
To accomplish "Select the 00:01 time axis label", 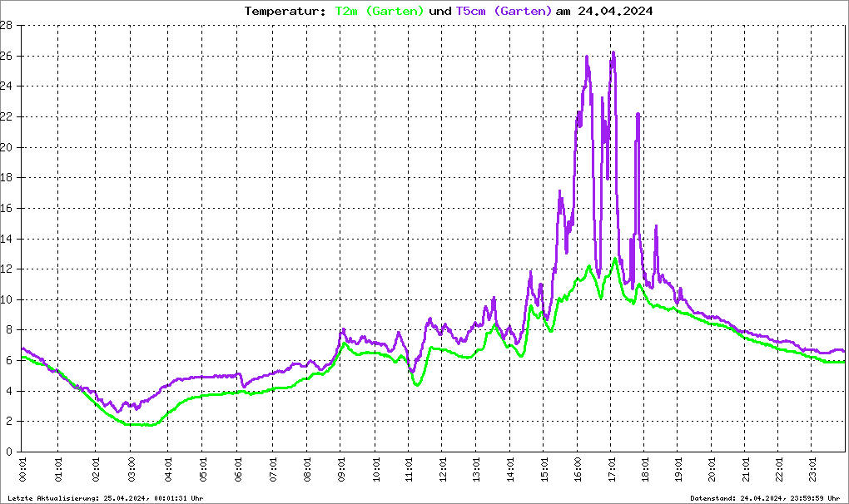I will click(22, 471).
